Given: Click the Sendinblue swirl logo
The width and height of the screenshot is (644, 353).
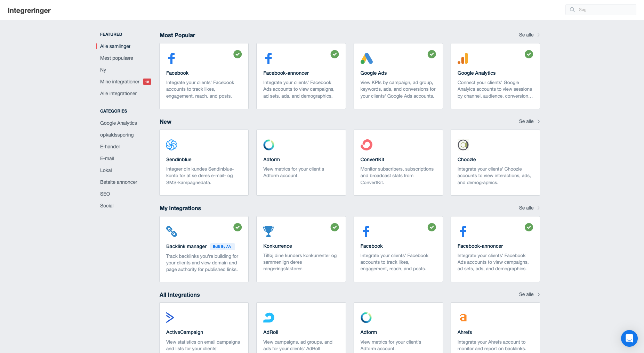Looking at the screenshot, I should click(x=171, y=145).
